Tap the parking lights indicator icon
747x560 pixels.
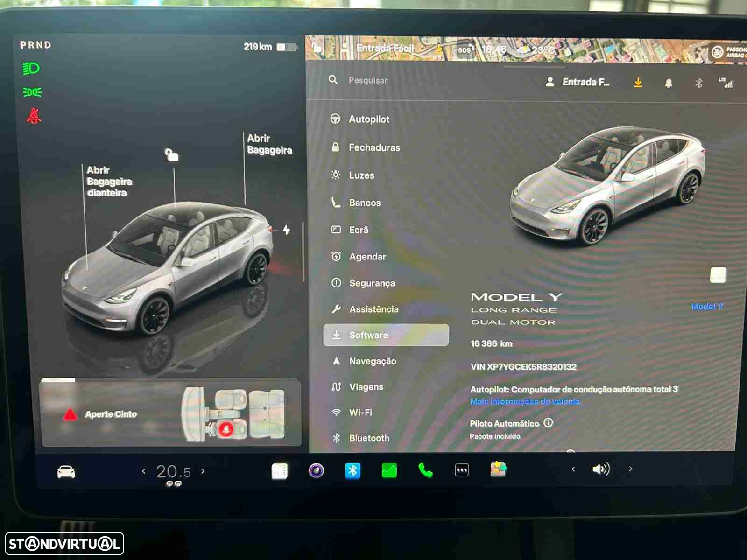point(32,92)
